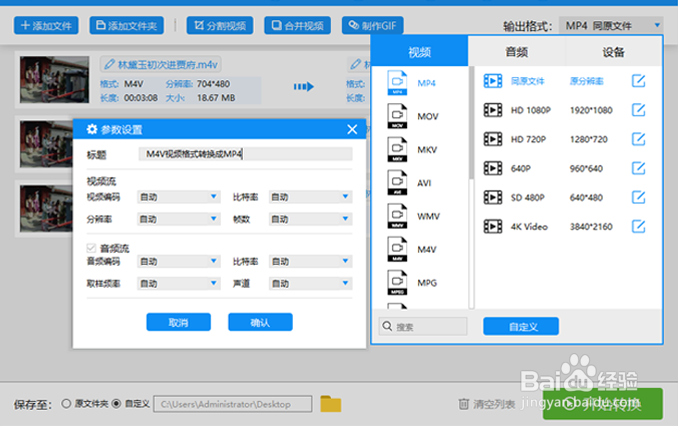Screen dimensions: 678x426
Task: Edit the HD 720P preset settings
Action: pyautogui.click(x=638, y=139)
